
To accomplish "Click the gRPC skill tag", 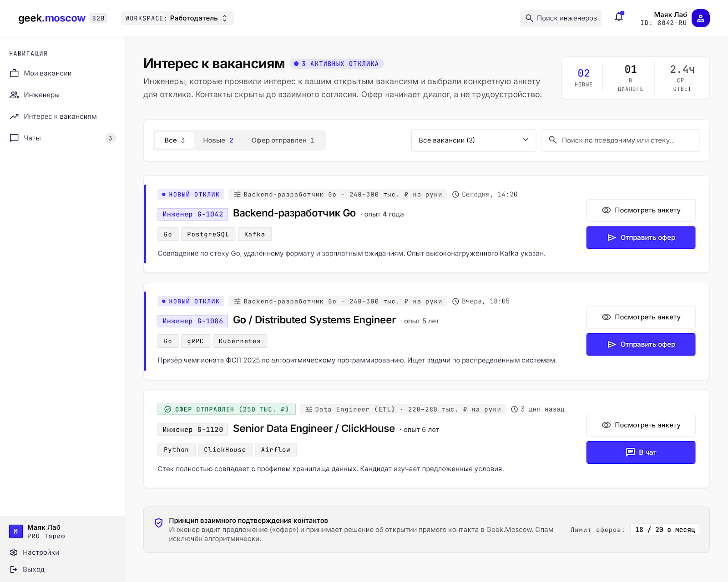I will click(x=195, y=341).
